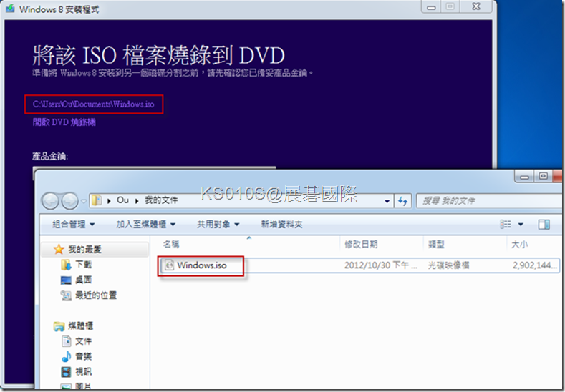Close the Windows 8 安裝程式 window
This screenshot has height=392, width=565.
point(476,7)
